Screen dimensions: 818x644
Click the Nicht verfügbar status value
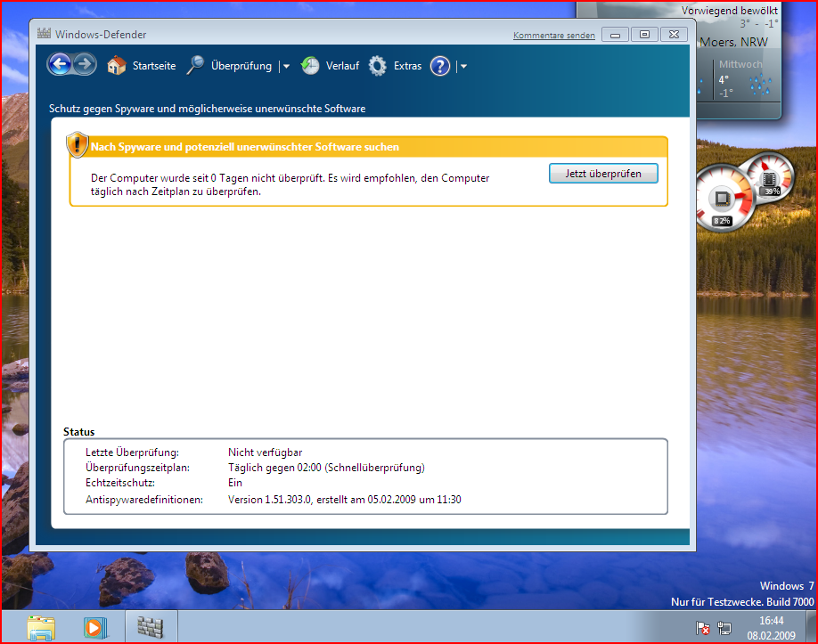click(x=265, y=452)
